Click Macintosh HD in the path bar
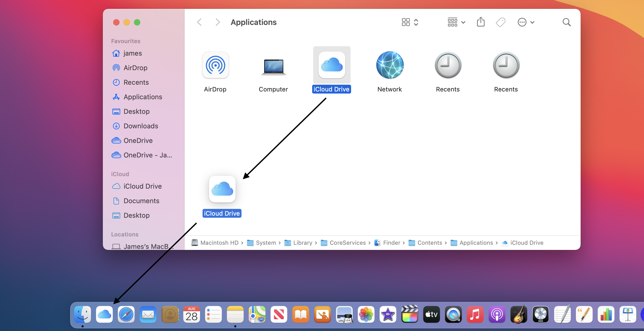The width and height of the screenshot is (644, 331). pos(219,243)
